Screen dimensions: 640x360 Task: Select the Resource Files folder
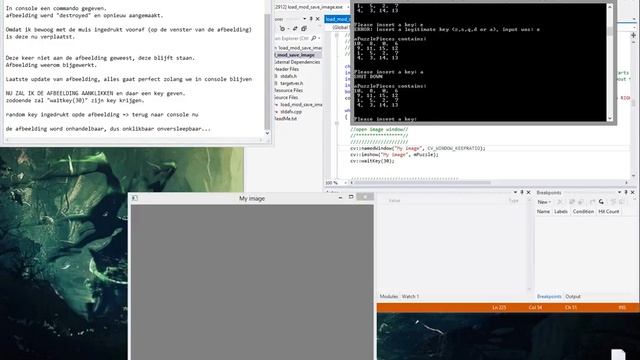click(289, 90)
